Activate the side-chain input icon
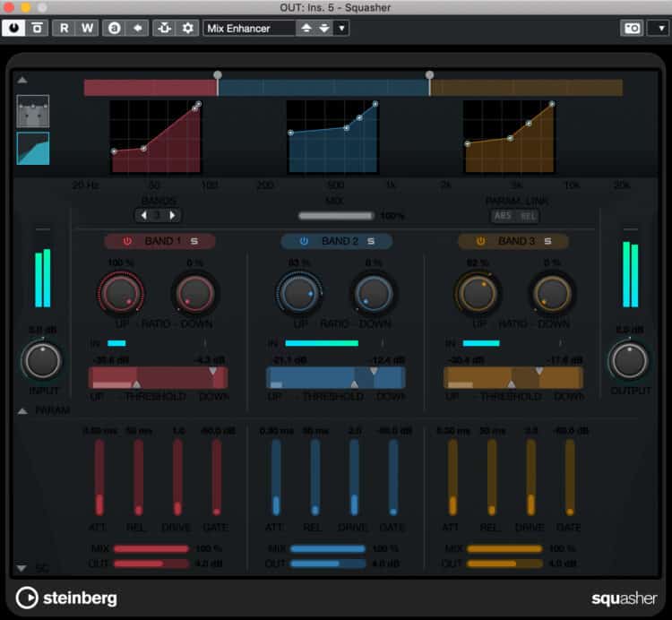Image resolution: width=672 pixels, height=620 pixels. 165,29
